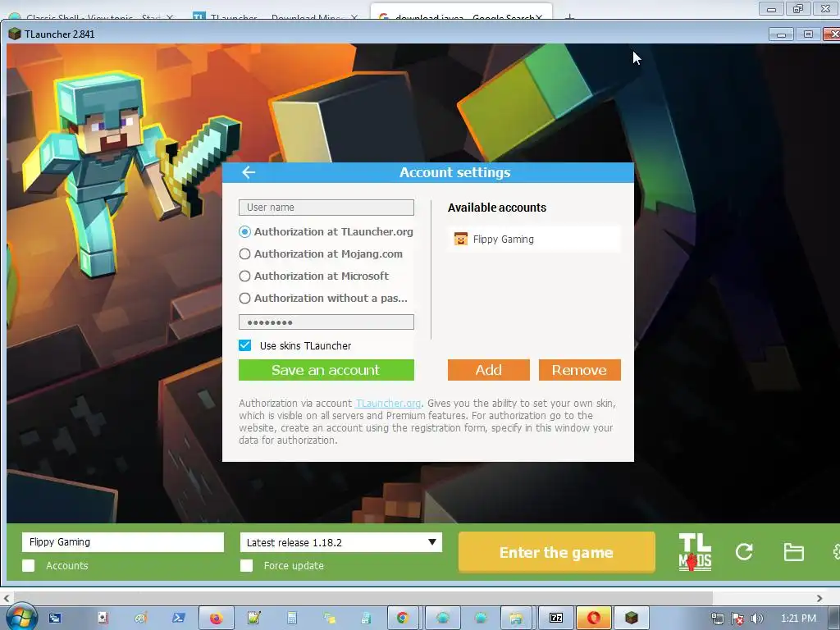Click the volume speaker tray icon
Viewport: 840px width, 630px height.
tap(757, 619)
